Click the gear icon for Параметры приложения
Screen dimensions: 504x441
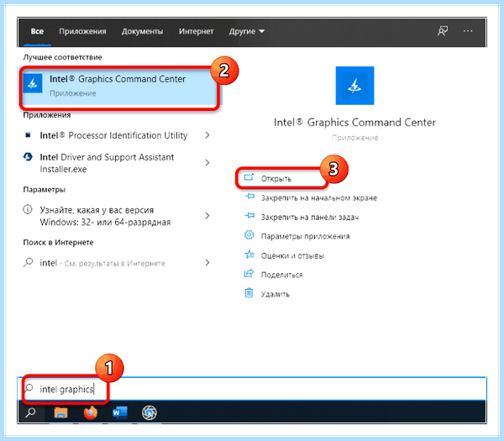pyautogui.click(x=249, y=235)
